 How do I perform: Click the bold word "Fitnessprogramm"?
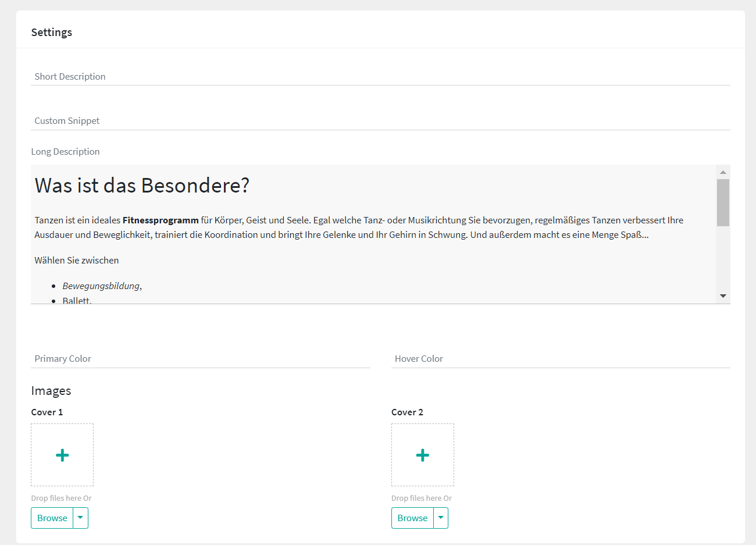tap(161, 220)
